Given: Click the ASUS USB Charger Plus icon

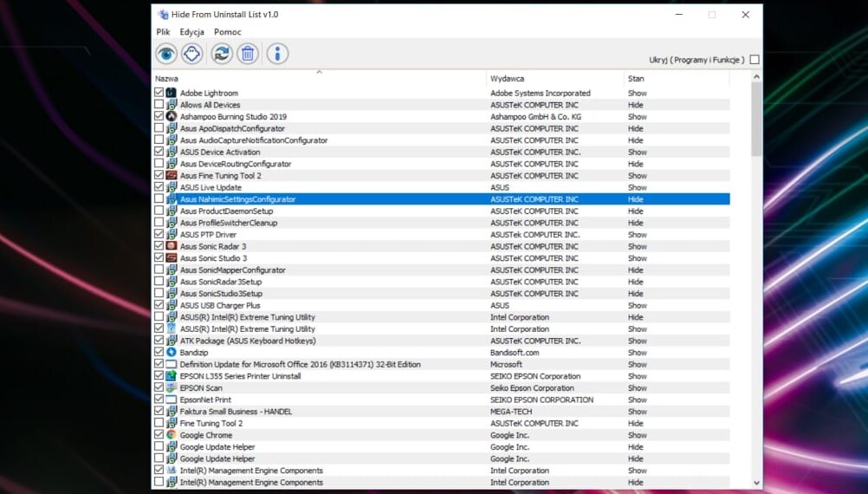Looking at the screenshot, I should click(171, 305).
